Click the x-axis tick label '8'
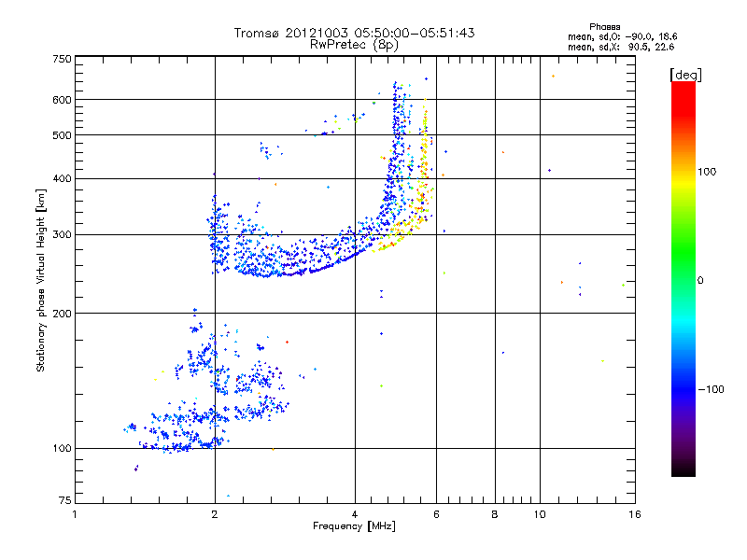 (495, 514)
